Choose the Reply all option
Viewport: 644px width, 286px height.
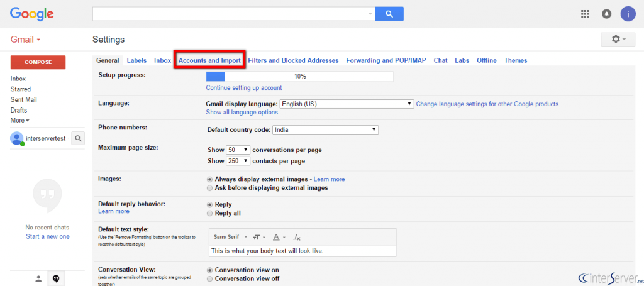[210, 213]
